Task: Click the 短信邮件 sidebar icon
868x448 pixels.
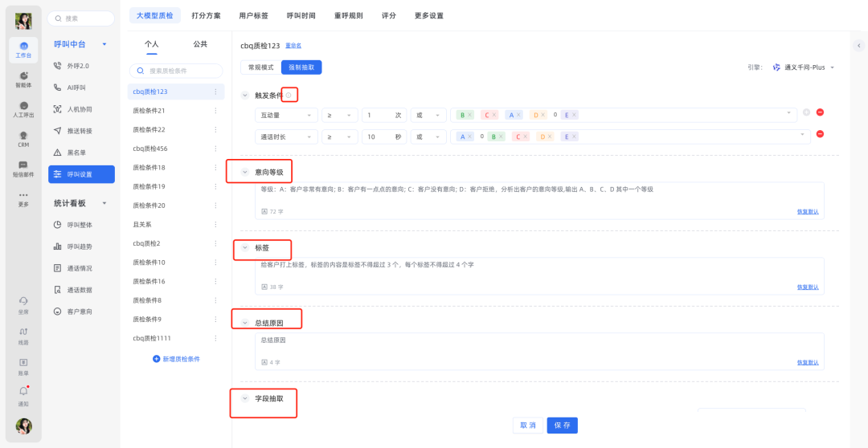Action: (23, 168)
